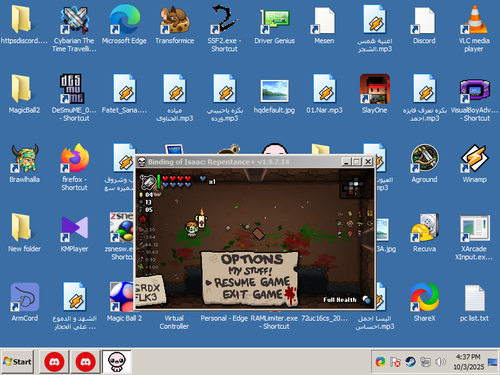
Task: Open SSF2.exe shortcut icon
Action: pyautogui.click(x=225, y=20)
